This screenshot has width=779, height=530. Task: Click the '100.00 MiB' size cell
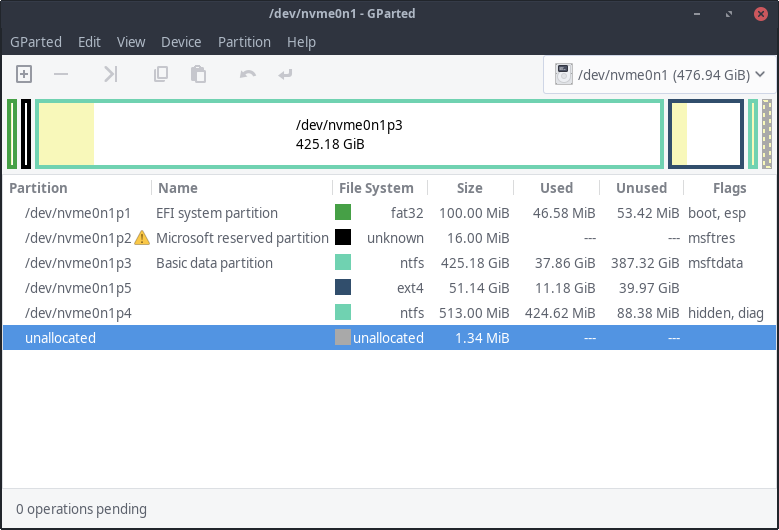coord(474,213)
